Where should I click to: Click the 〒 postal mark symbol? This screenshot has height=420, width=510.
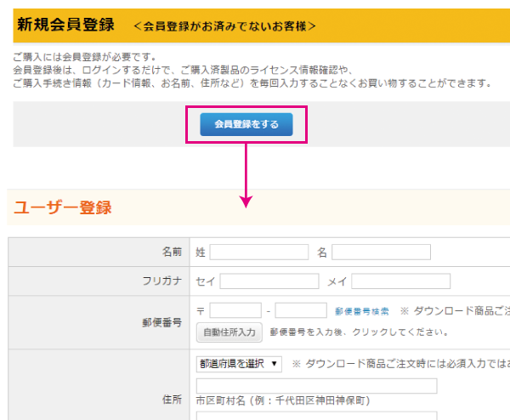(x=201, y=311)
